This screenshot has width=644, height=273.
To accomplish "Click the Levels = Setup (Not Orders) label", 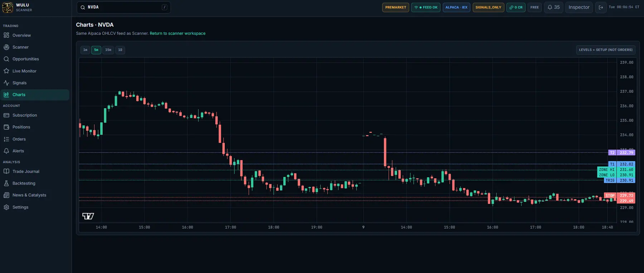I will (606, 50).
